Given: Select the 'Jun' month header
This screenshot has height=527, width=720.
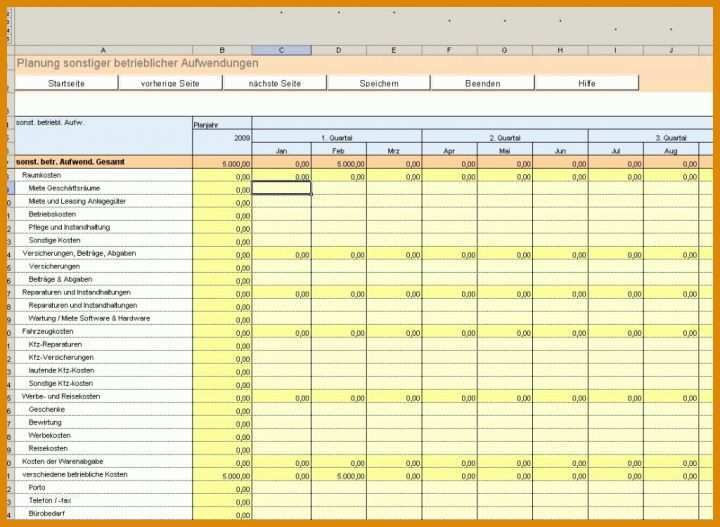Looking at the screenshot, I should click(x=560, y=151).
